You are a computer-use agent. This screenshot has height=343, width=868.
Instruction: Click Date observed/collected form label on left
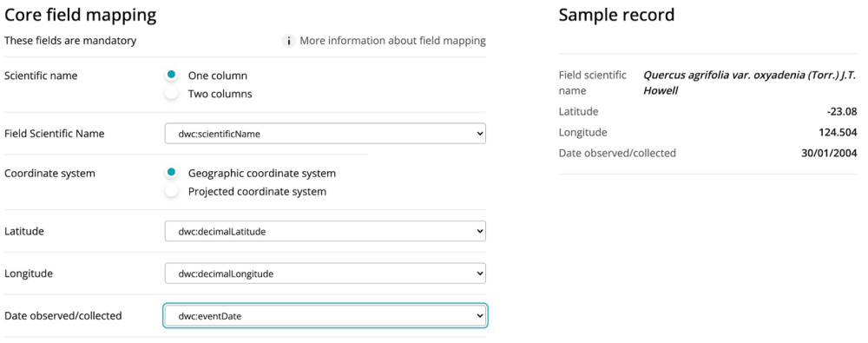[63, 316]
